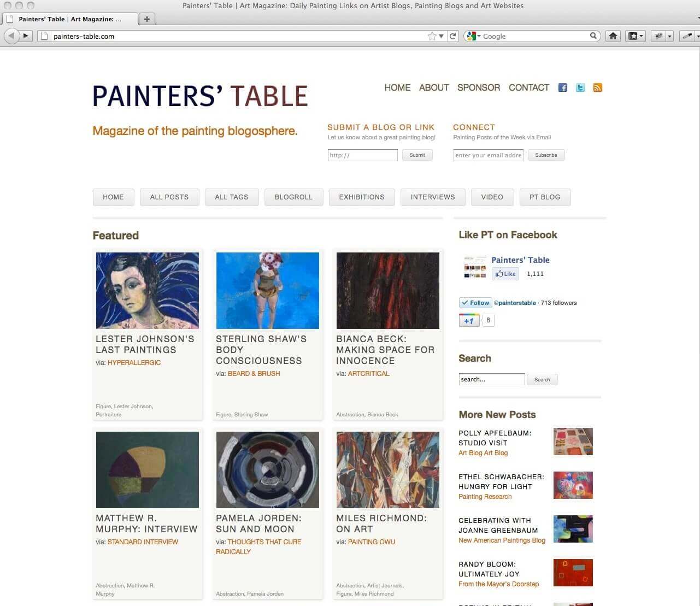
Task: Open the Pamela Jorden circular painting thumbnail
Action: 268,470
